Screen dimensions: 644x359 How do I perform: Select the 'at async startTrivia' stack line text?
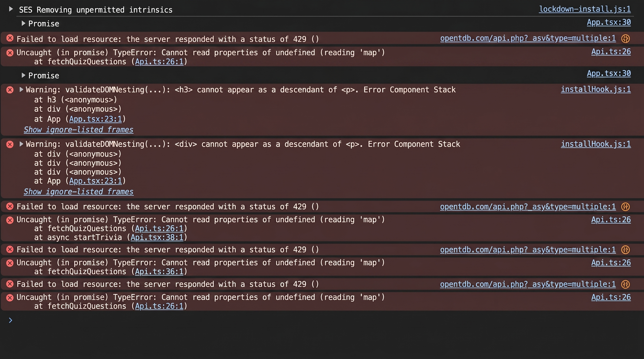click(x=110, y=237)
